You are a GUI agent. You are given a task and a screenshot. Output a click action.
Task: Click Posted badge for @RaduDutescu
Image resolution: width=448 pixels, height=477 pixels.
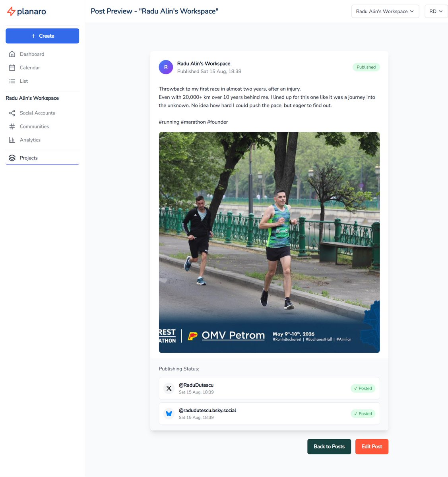point(363,388)
